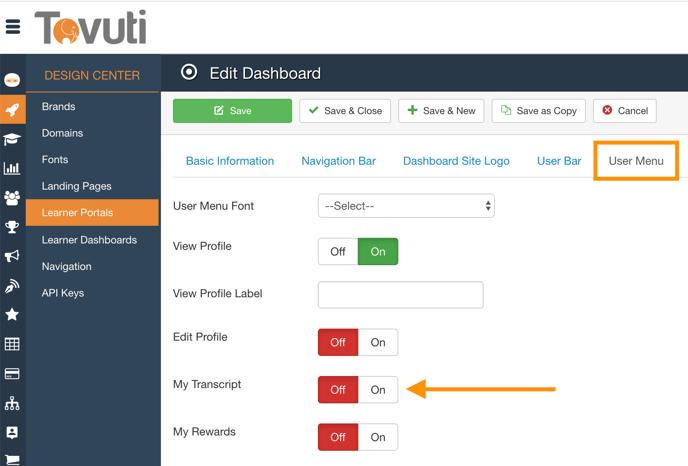Image resolution: width=688 pixels, height=466 pixels.
Task: Switch to the Navigation Bar tab
Action: (338, 161)
